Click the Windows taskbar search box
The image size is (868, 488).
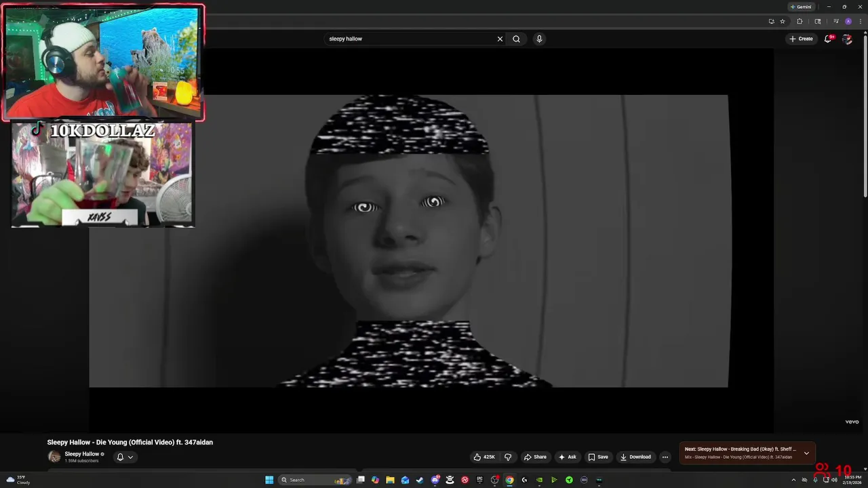click(314, 480)
